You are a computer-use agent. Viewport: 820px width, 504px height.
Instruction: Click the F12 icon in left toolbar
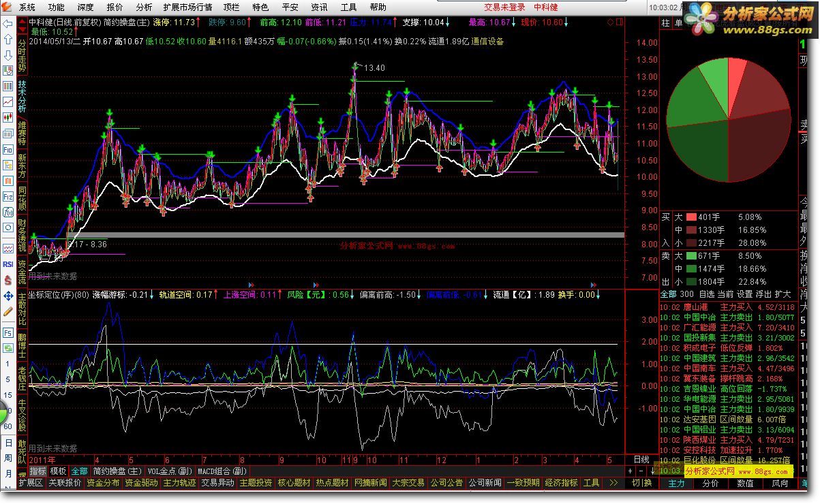(8, 196)
